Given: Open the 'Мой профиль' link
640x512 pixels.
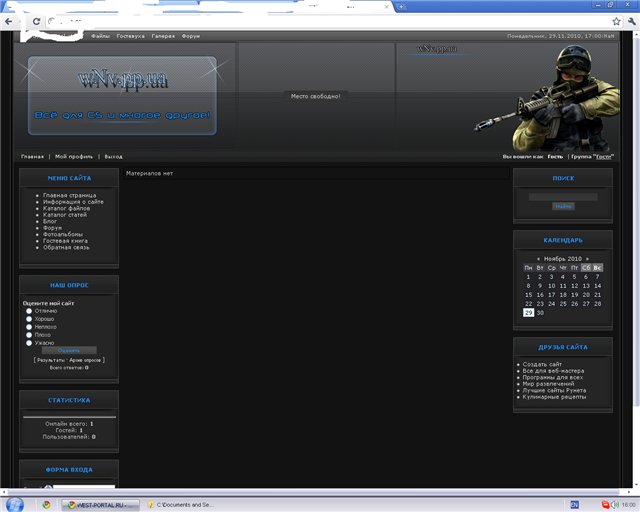Looking at the screenshot, I should [74, 157].
